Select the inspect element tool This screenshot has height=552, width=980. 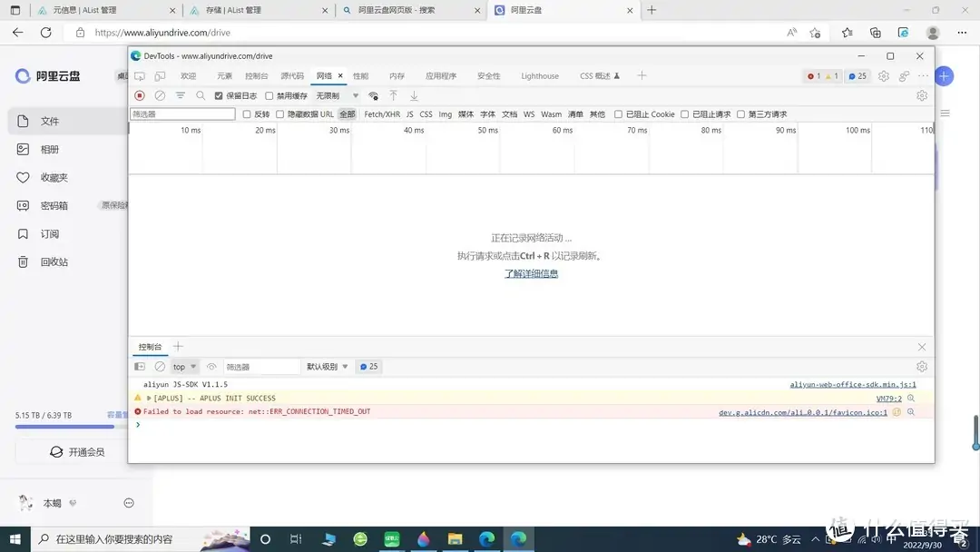tap(139, 76)
